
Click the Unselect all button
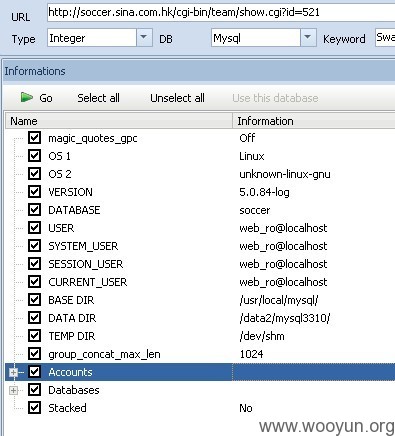(x=177, y=98)
